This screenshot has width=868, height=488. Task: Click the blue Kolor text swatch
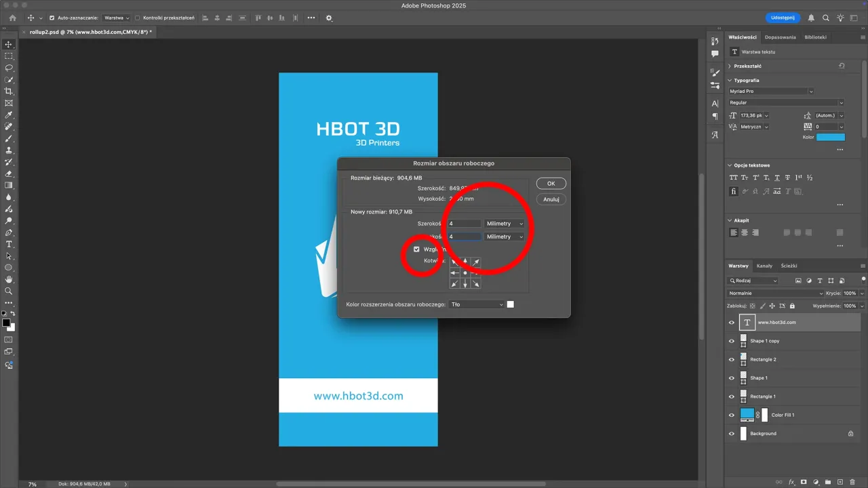[831, 137]
